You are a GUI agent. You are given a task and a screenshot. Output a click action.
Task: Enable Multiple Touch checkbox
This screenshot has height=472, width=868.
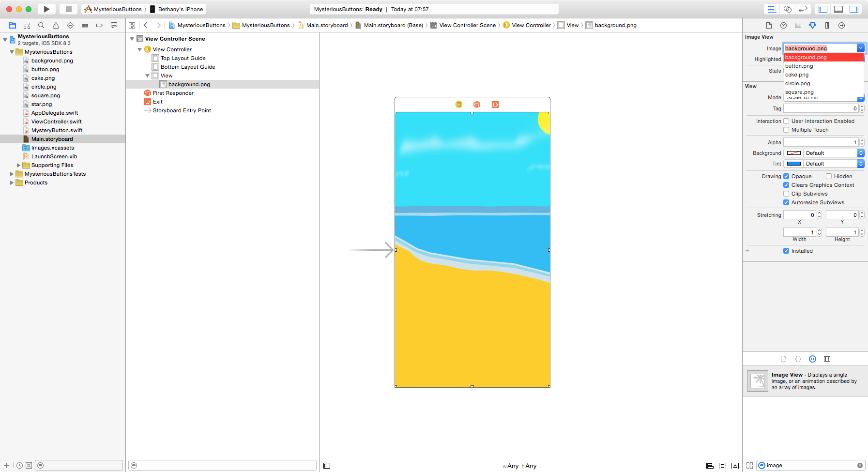click(x=786, y=130)
